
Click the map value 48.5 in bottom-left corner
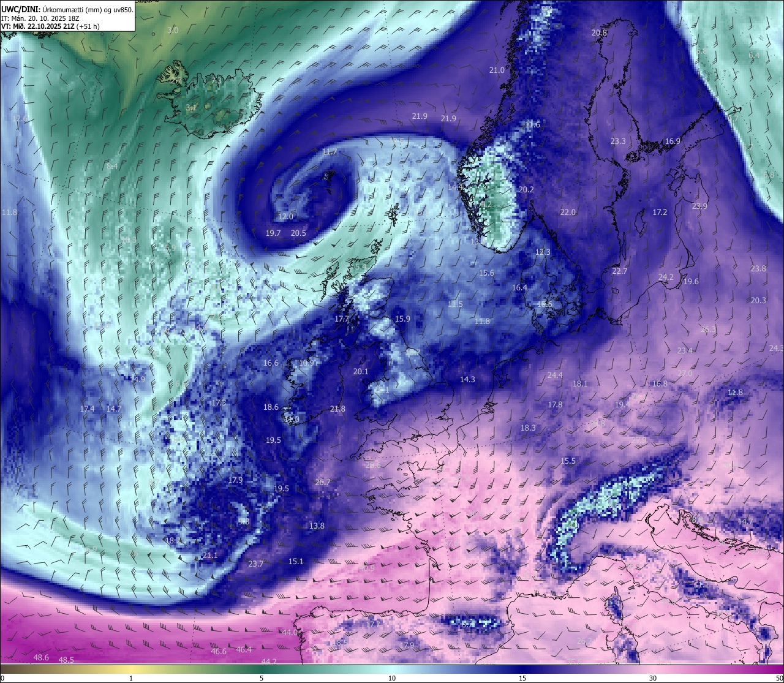[x=66, y=660]
